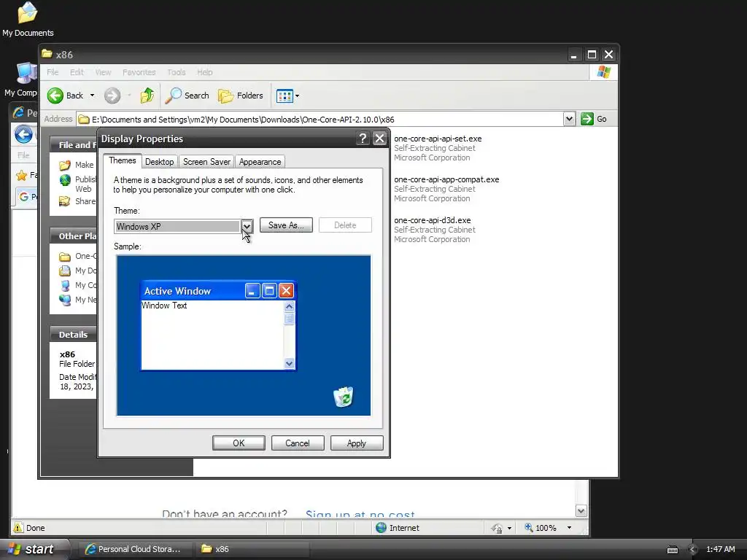Screen dimensions: 747x560
Task: Click the address bar path field
Action: [x=320, y=120]
